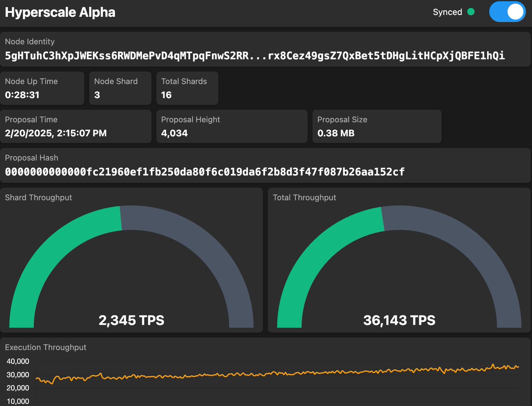Click the 10,000 axis label
The image size is (532, 406).
pos(18,402)
